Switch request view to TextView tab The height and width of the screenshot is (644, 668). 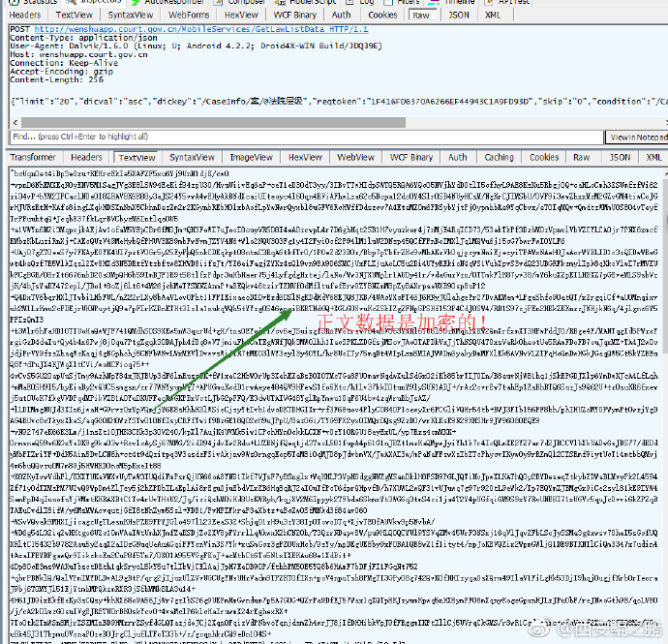75,15
